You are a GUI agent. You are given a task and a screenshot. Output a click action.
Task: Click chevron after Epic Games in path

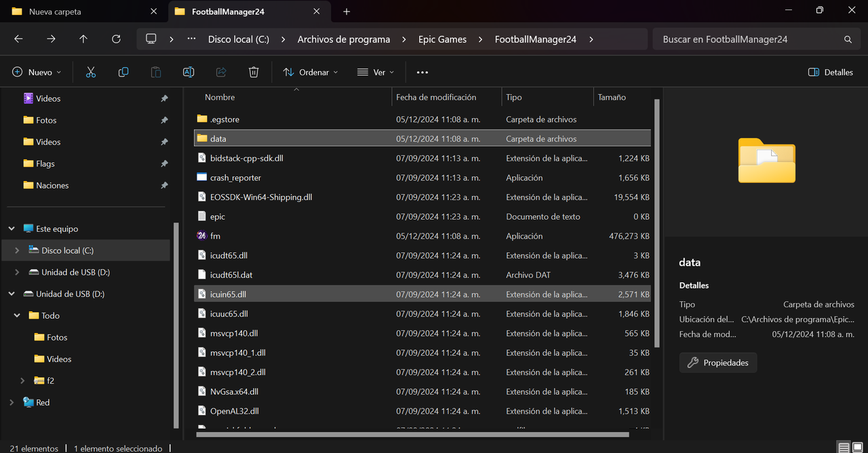pyautogui.click(x=480, y=39)
